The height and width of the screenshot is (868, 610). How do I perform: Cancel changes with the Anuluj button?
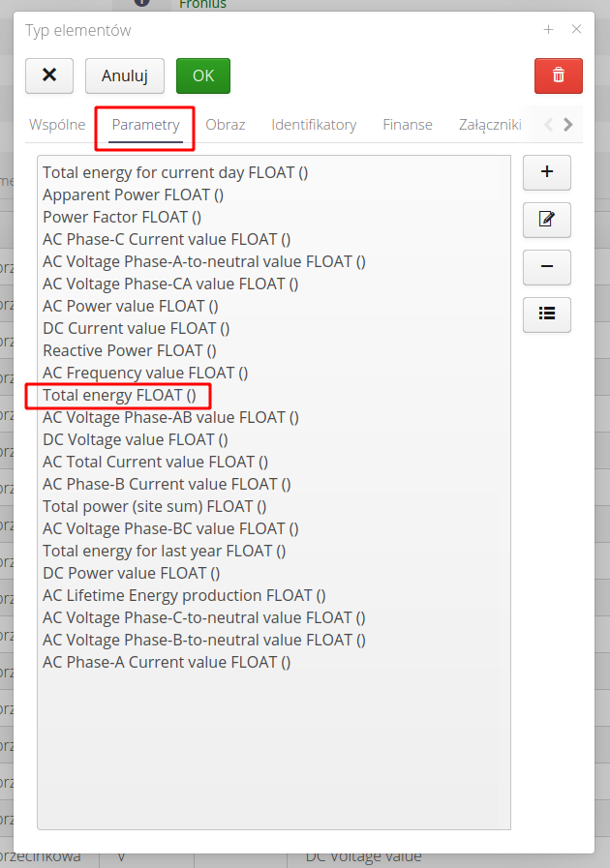click(x=125, y=75)
